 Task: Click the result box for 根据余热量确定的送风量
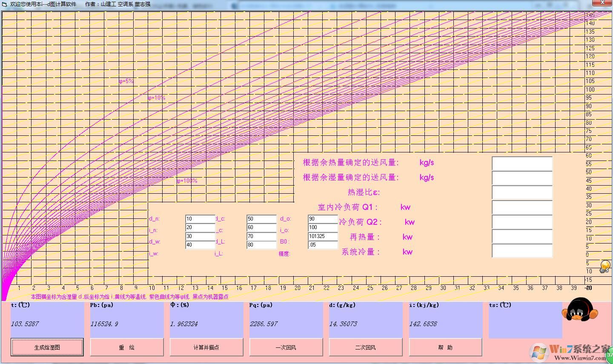click(522, 163)
